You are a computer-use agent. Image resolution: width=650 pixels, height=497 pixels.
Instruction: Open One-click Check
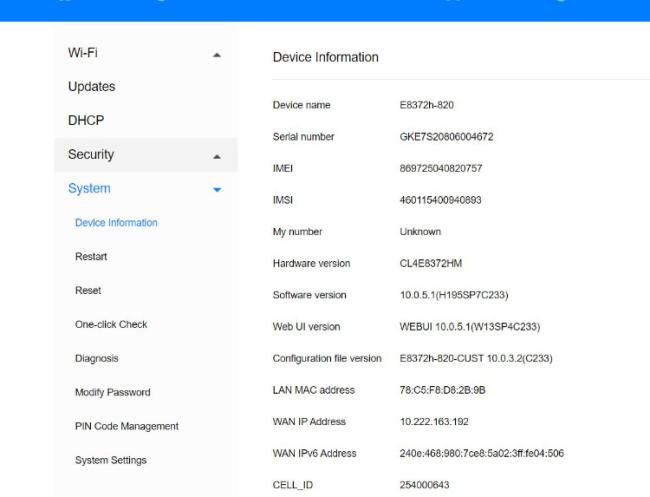[x=111, y=325]
